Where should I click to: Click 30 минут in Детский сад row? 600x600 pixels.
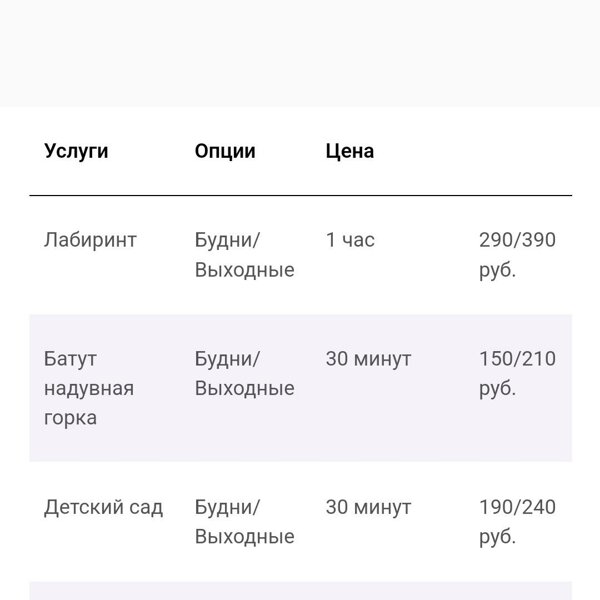(368, 507)
